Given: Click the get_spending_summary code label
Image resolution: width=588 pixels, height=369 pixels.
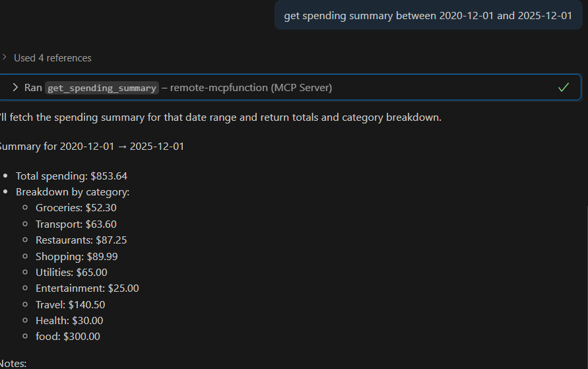Looking at the screenshot, I should 102,88.
